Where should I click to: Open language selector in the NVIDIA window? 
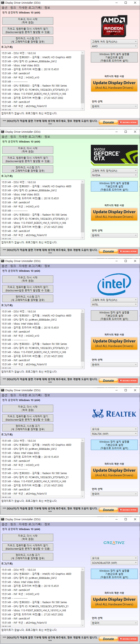(114, 235)
